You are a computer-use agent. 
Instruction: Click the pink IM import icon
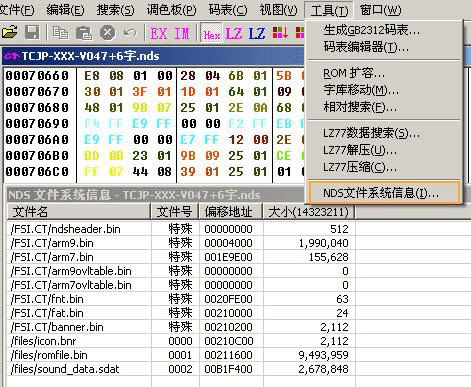182,33
